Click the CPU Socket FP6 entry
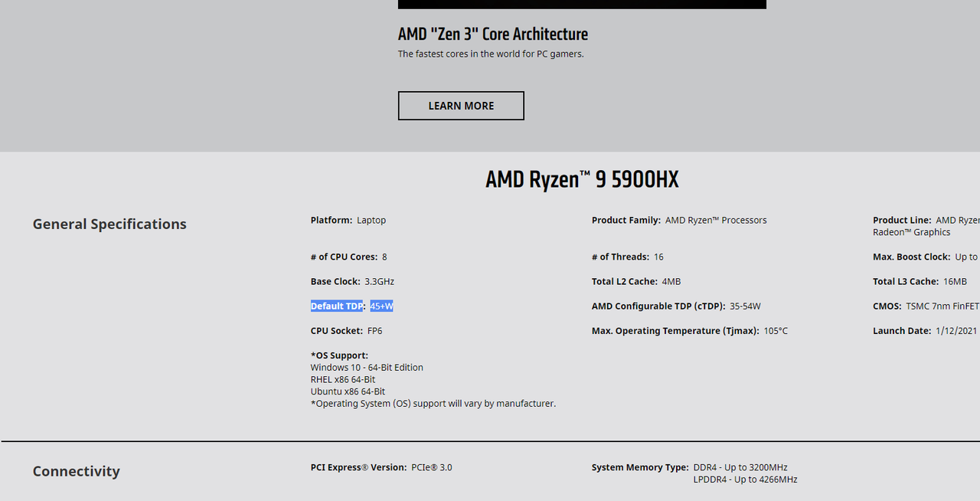Image resolution: width=980 pixels, height=501 pixels. [x=346, y=331]
